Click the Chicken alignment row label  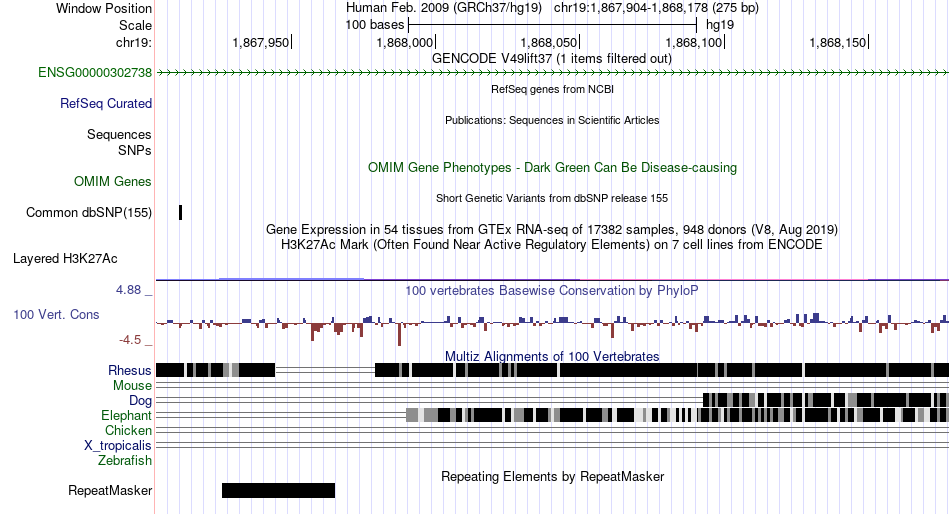pos(128,430)
